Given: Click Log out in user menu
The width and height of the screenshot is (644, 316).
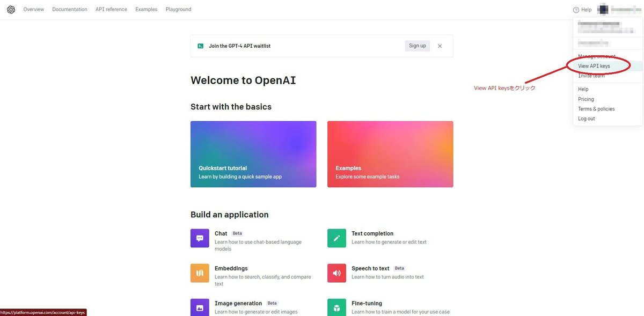Looking at the screenshot, I should (608, 119).
